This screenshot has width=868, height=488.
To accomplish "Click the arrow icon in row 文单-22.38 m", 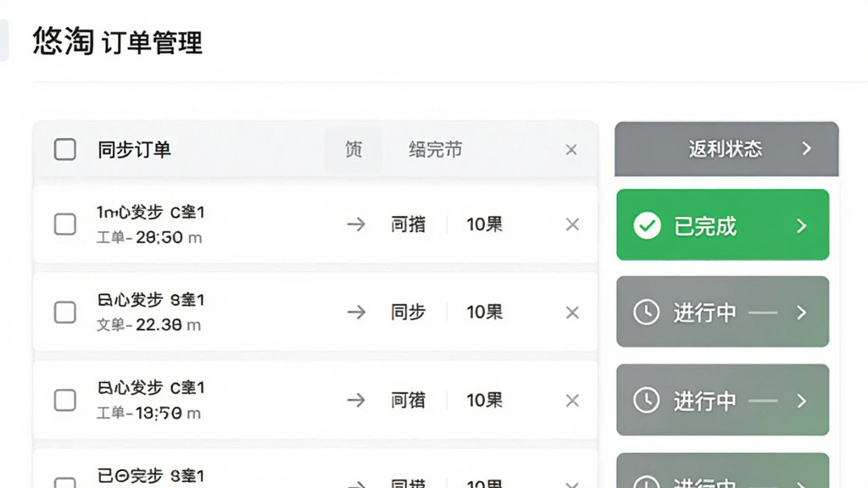I will pyautogui.click(x=356, y=312).
